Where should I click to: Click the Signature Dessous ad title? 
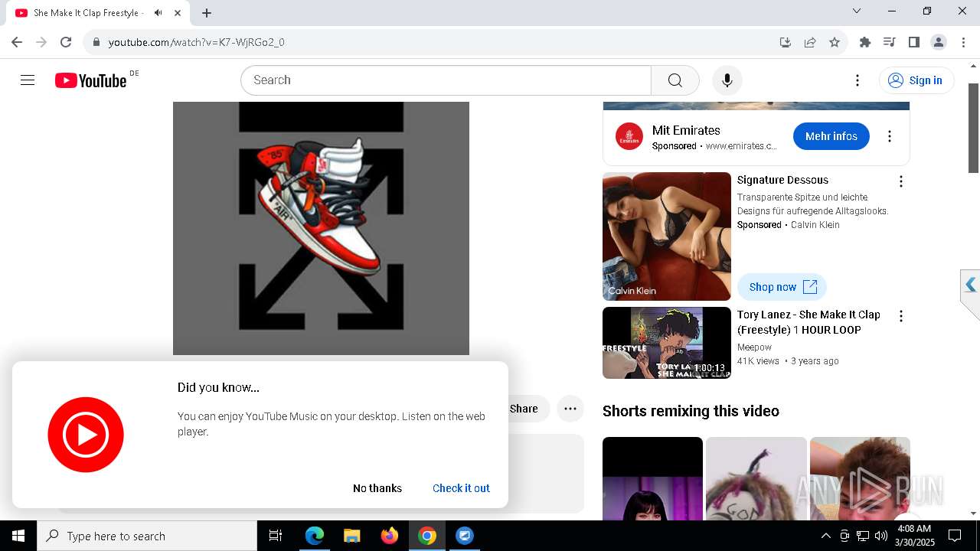click(782, 180)
